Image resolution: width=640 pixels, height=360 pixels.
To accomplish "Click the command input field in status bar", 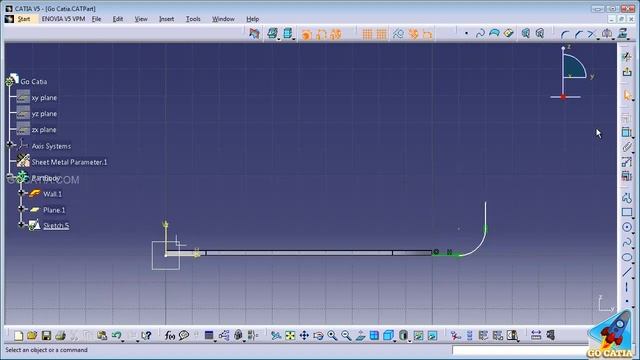I will point(520,350).
